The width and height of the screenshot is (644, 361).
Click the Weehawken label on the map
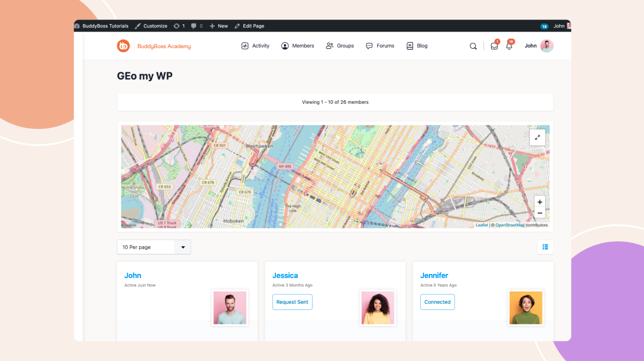coord(259,146)
